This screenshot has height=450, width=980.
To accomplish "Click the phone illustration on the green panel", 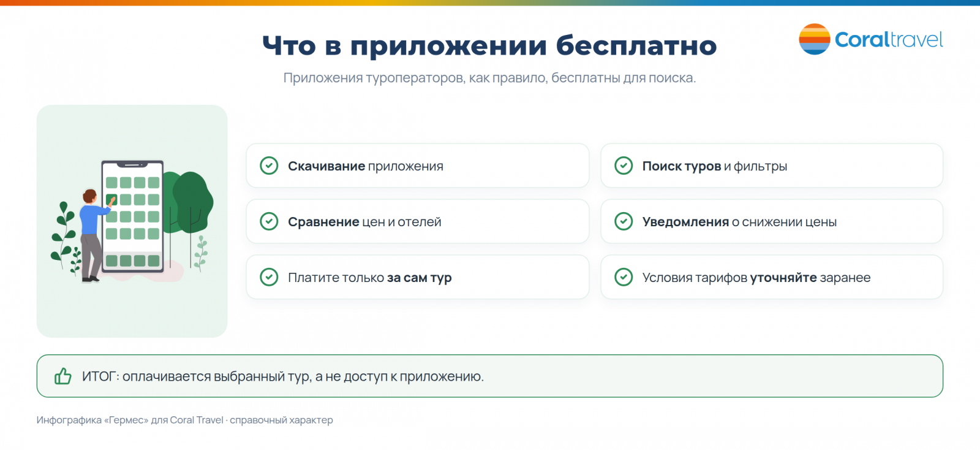I will click(x=132, y=216).
